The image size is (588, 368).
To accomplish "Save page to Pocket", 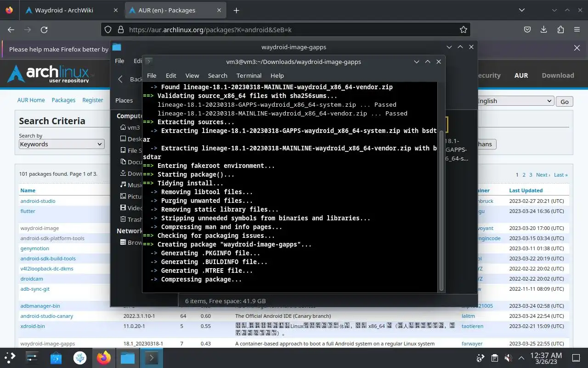I will coord(528,29).
